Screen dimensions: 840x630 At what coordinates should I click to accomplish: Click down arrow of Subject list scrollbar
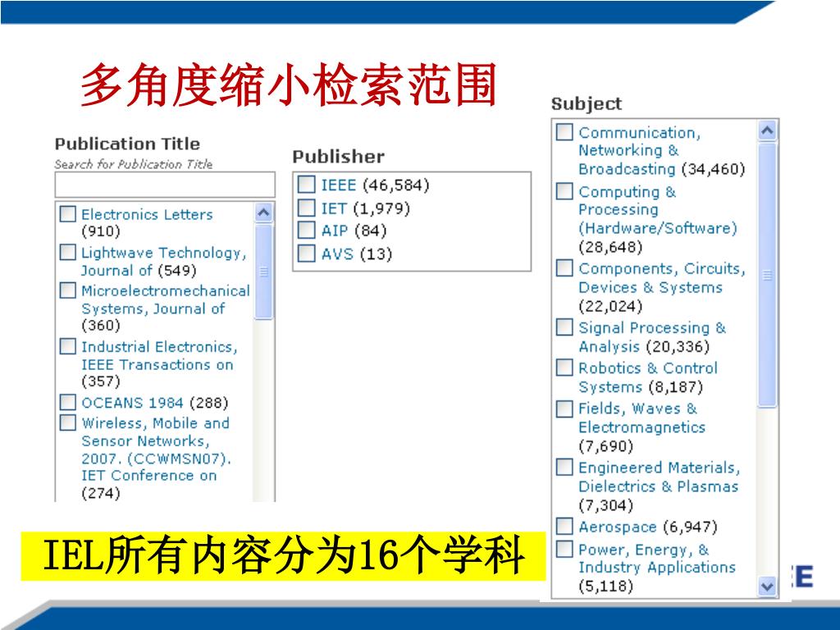click(x=768, y=587)
